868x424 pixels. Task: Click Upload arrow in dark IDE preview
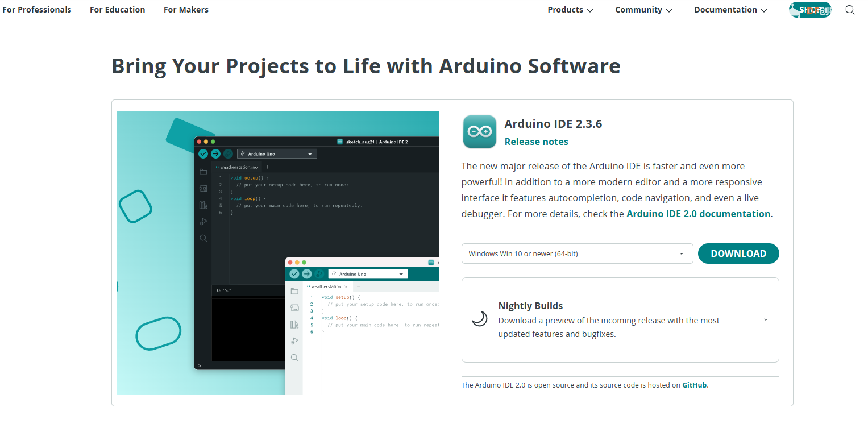click(215, 153)
